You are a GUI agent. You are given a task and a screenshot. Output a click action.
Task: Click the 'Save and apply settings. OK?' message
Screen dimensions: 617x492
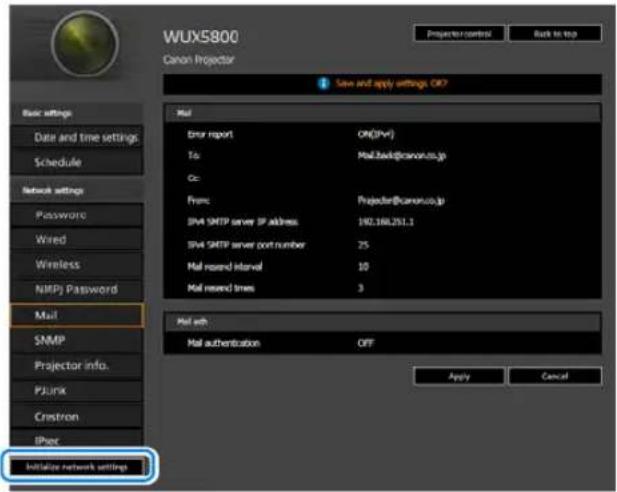tap(391, 83)
